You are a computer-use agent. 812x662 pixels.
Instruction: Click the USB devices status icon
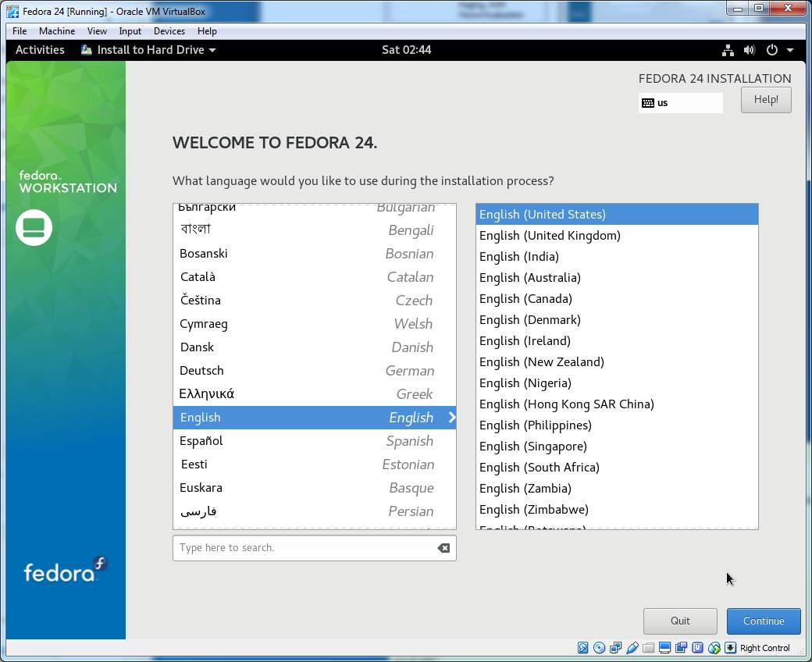[x=632, y=647]
